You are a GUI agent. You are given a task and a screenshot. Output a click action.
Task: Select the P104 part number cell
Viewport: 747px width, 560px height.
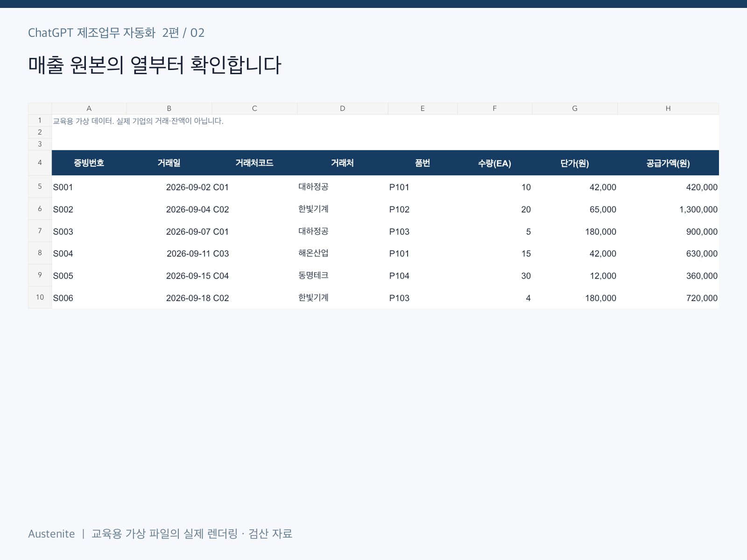click(x=423, y=276)
